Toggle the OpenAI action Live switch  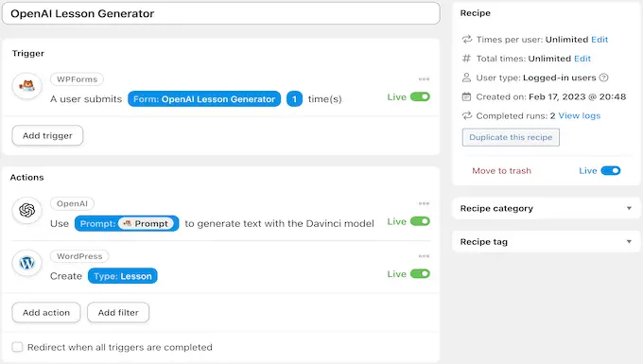[420, 221]
